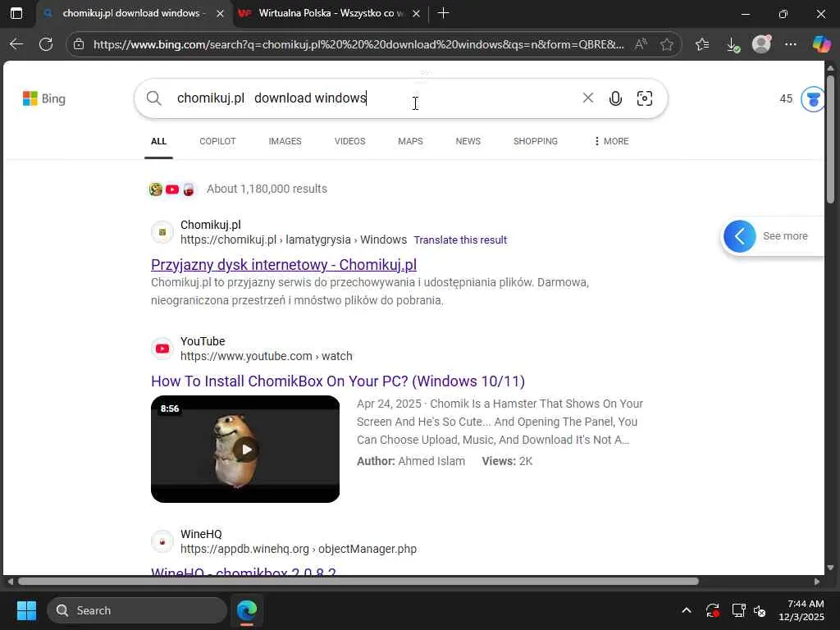Click the muted volume tray icon
This screenshot has width=840, height=630.
760,610
